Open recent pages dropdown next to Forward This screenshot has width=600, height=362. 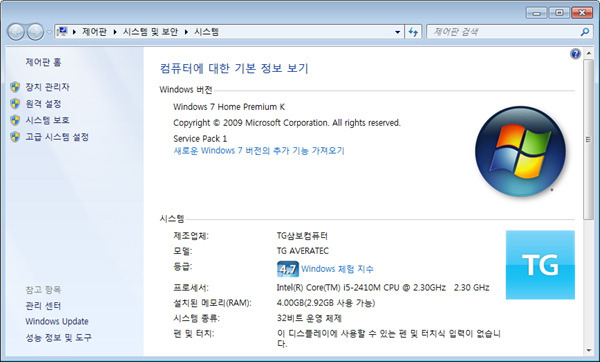click(x=49, y=32)
